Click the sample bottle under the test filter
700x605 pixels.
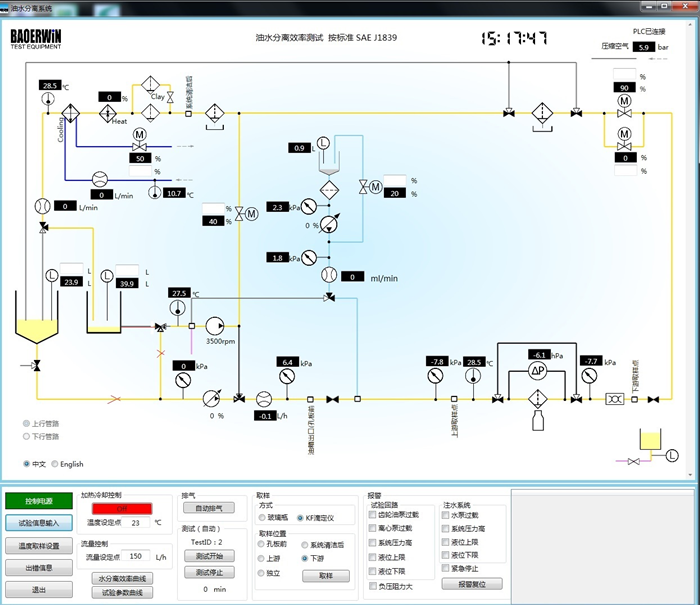[x=538, y=421]
